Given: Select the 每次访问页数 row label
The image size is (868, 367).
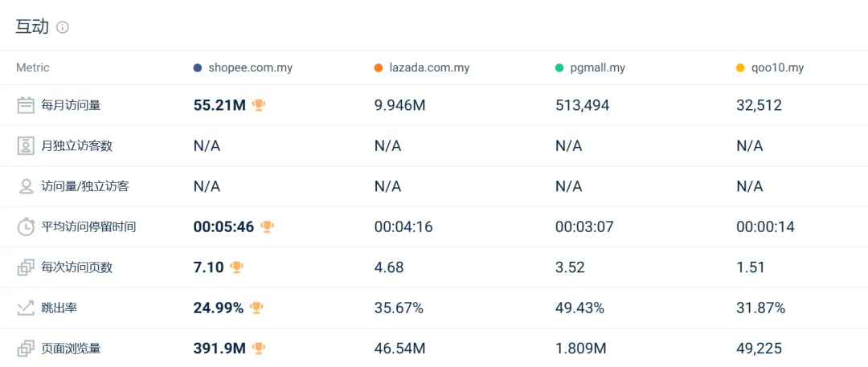Looking at the screenshot, I should click(77, 267).
